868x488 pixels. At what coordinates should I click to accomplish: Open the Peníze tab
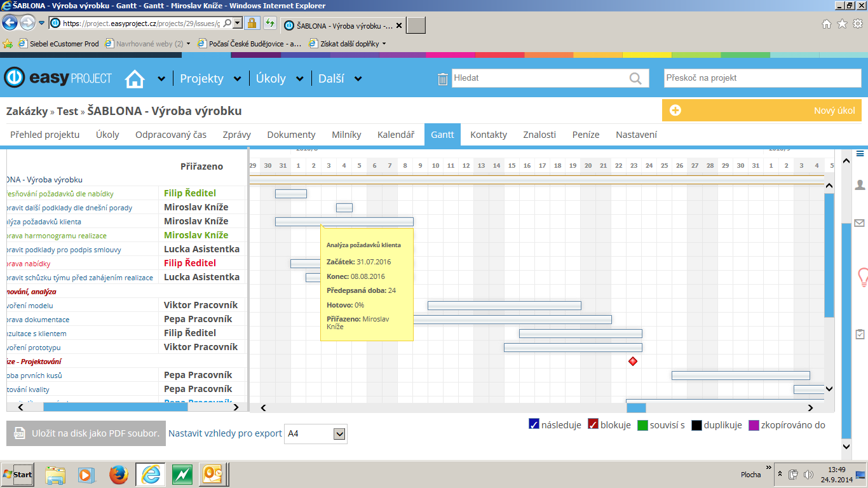(x=586, y=135)
